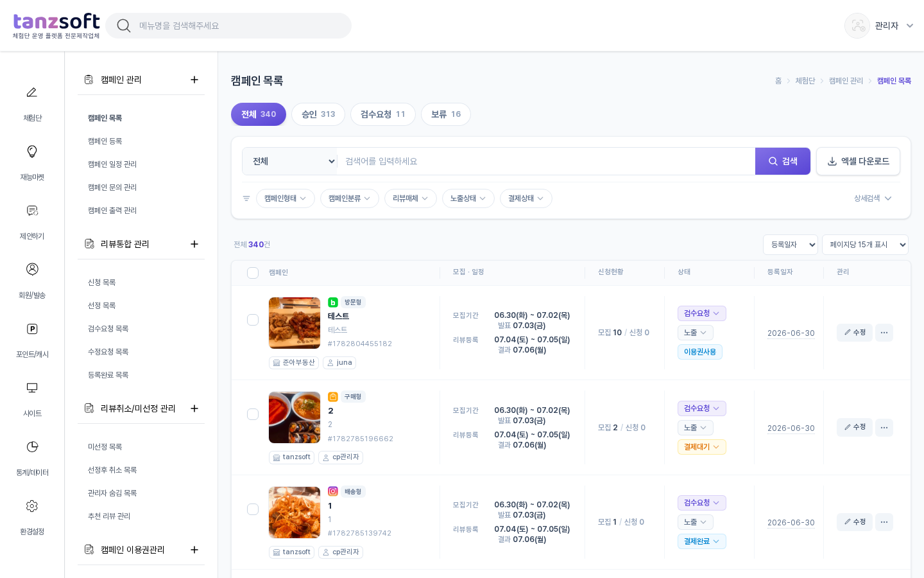Viewport: 924px width, 578px height.
Task: Select the 전체 340 tab
Action: (259, 114)
